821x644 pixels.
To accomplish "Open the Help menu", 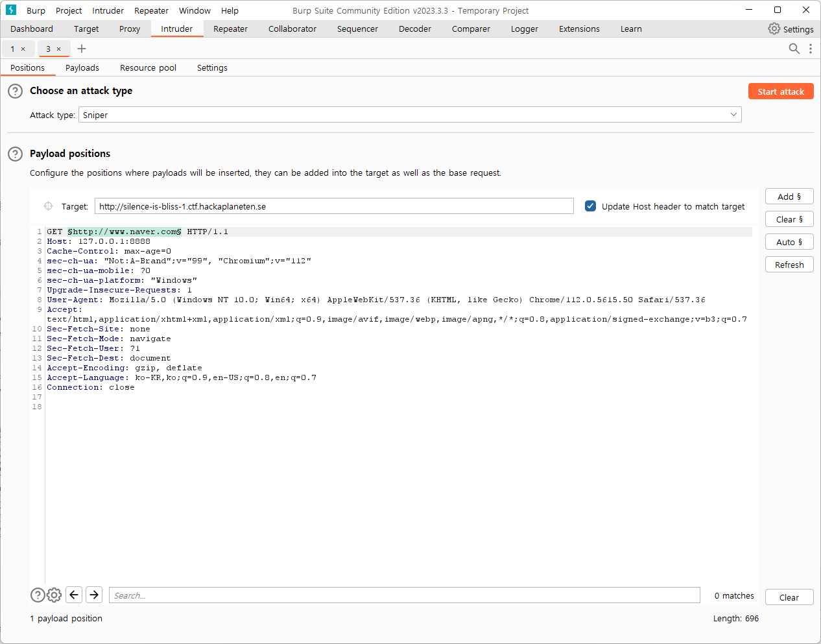I will click(x=230, y=10).
